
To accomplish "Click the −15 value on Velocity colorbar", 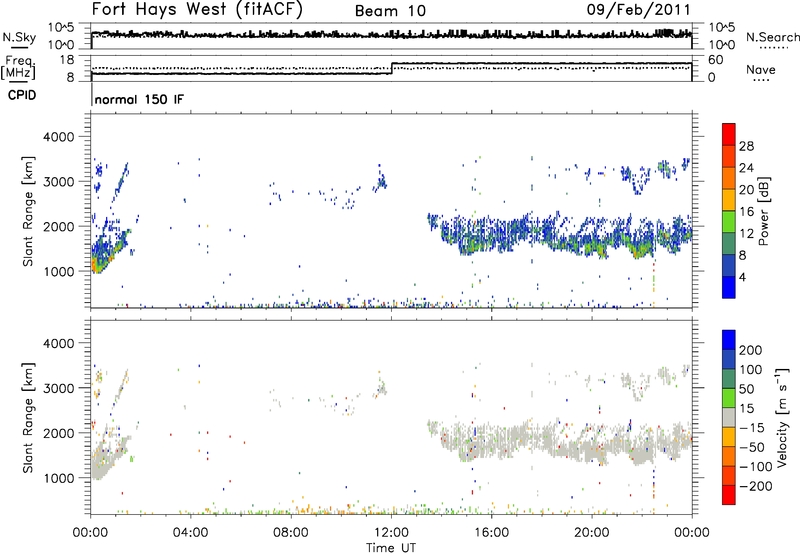I will coord(750,427).
